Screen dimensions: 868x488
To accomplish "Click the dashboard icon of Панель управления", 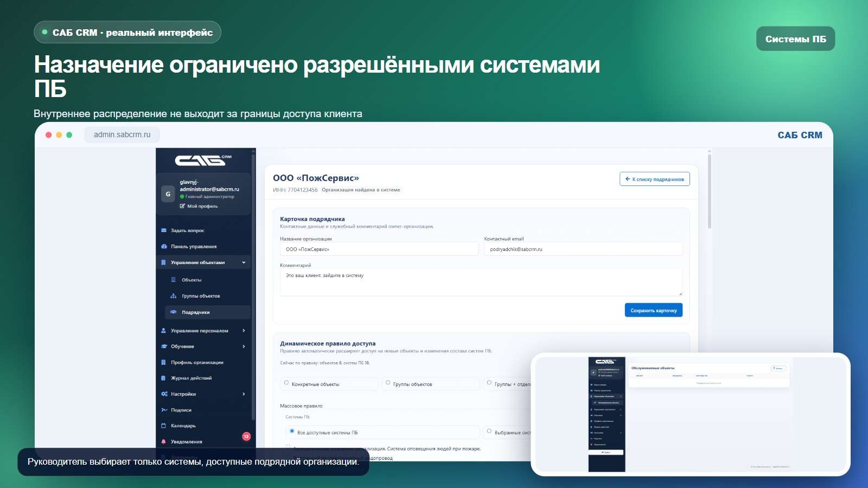I will pos(164,246).
